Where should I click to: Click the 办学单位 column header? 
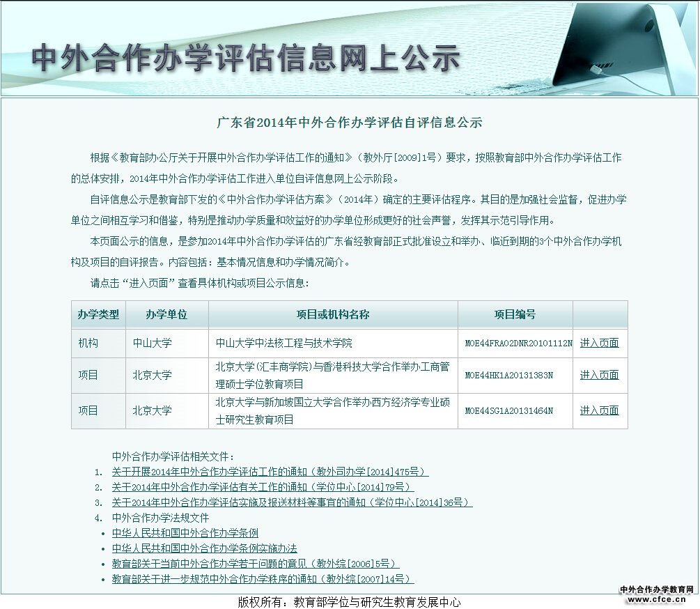coord(166,315)
